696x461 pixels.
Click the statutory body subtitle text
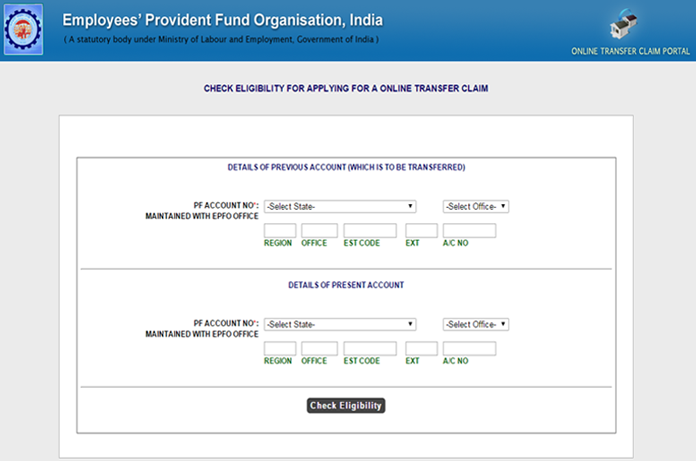(x=221, y=39)
